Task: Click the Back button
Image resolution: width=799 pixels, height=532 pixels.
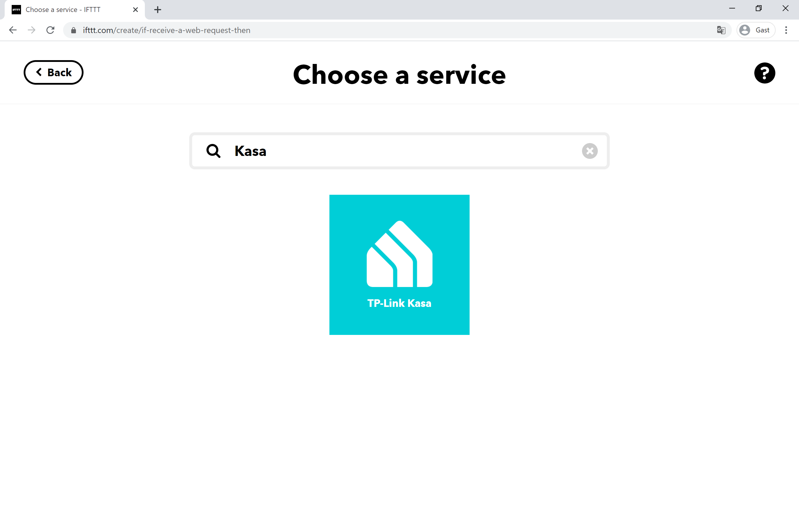Action: [x=53, y=72]
